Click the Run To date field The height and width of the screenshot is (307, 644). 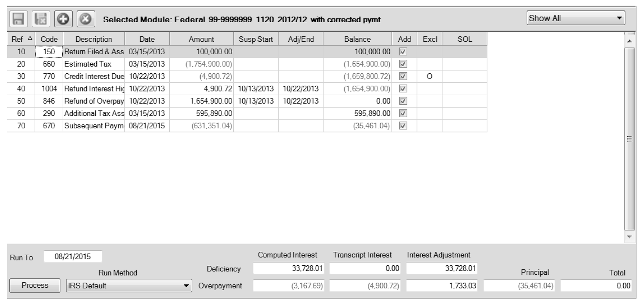pos(73,257)
